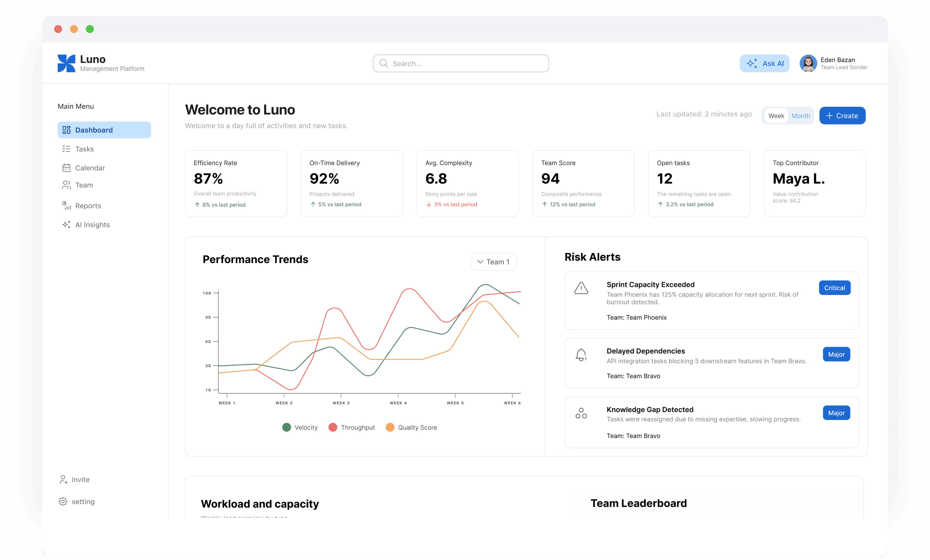Click the orange Quality Score legend swatch
The width and height of the screenshot is (930, 560).
coord(390,427)
